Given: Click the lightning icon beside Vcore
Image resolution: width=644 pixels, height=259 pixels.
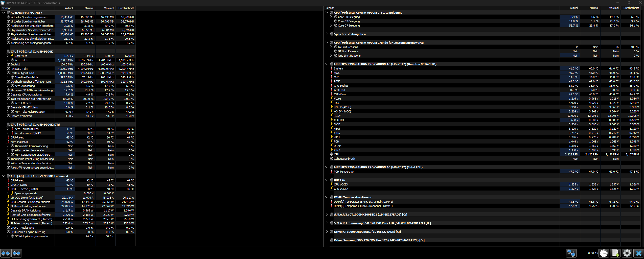Looking at the screenshot, I should [332, 99].
